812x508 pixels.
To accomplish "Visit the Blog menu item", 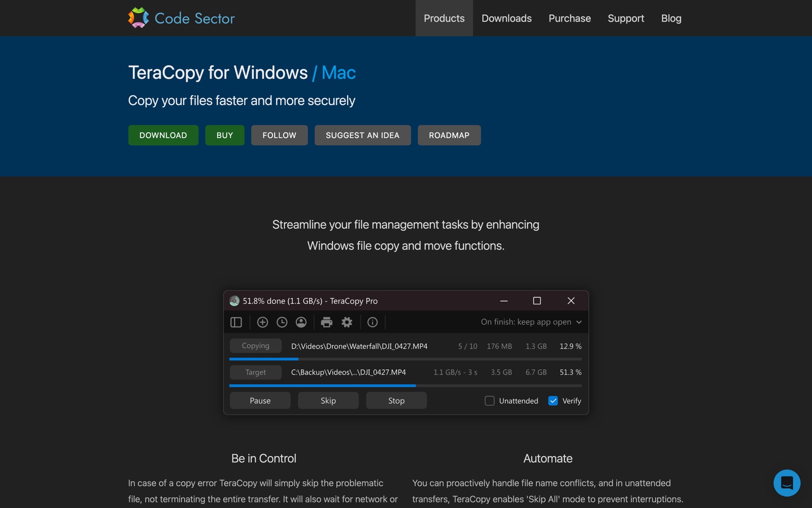I will tap(671, 18).
